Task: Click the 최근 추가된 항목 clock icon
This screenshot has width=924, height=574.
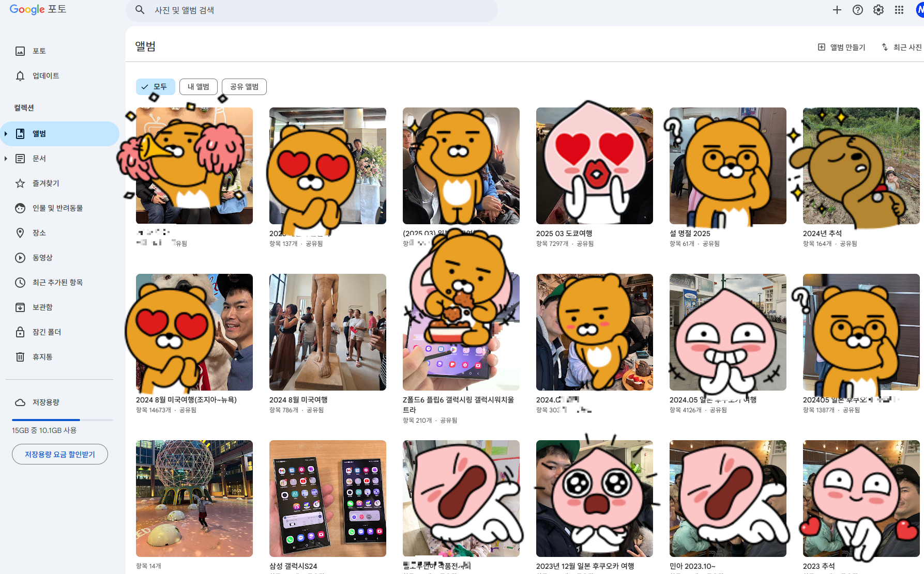Action: click(x=20, y=283)
